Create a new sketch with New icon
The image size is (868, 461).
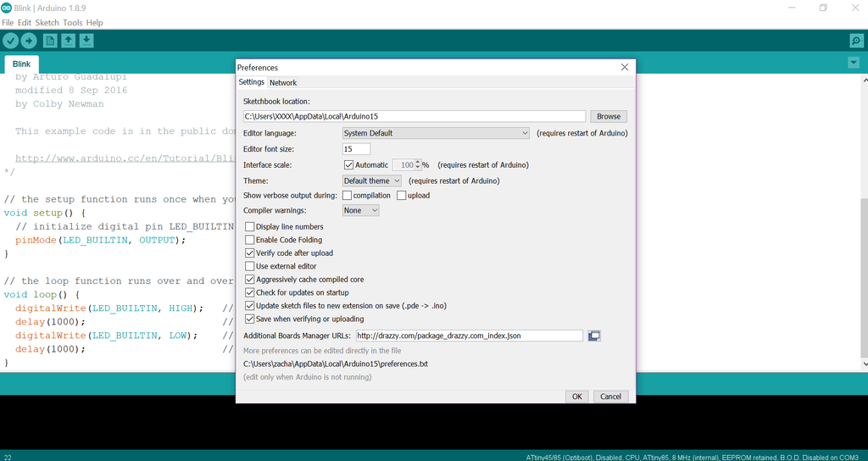point(50,41)
